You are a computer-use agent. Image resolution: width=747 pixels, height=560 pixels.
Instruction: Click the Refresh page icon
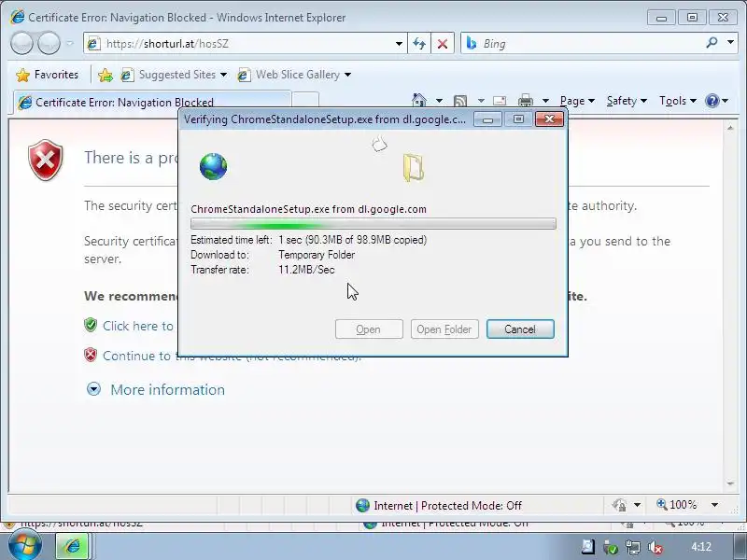click(x=419, y=44)
